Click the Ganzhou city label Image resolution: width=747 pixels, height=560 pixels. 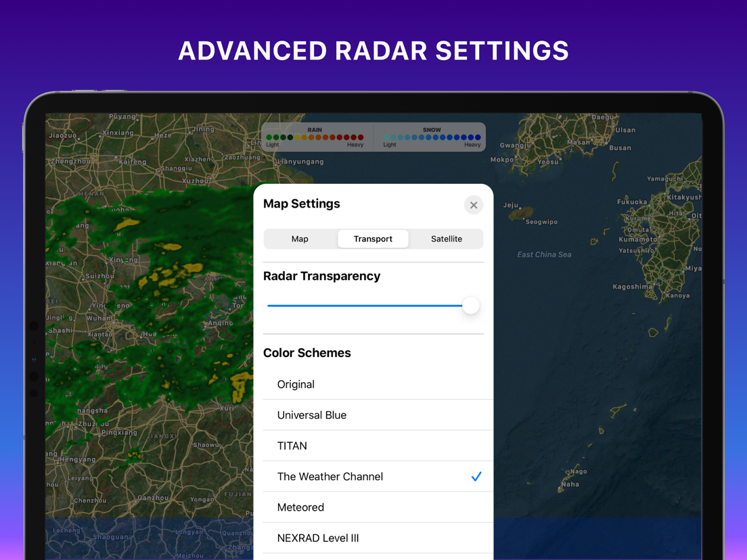[153, 498]
